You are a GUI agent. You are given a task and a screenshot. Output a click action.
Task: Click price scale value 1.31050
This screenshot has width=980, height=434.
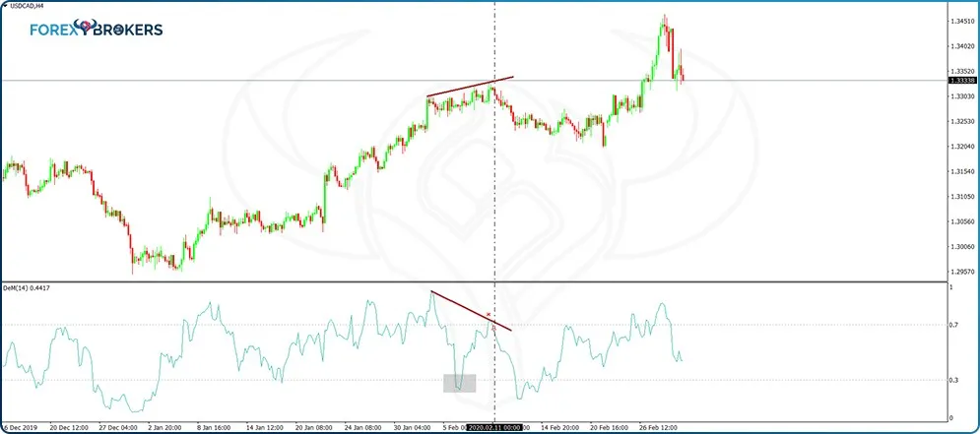(962, 196)
